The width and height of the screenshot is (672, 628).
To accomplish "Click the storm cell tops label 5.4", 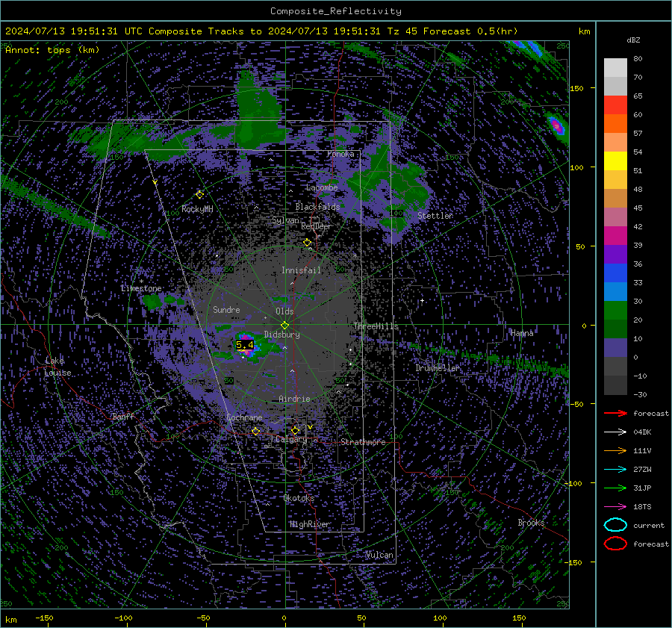I will (244, 345).
